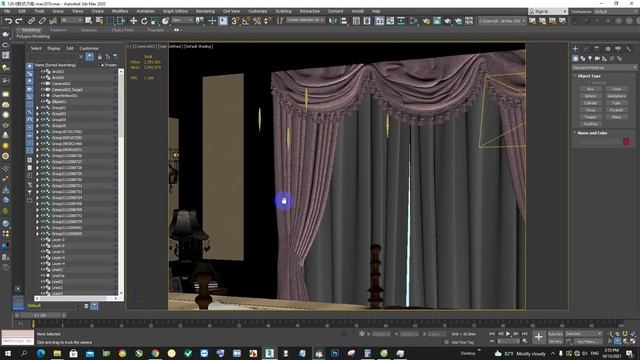640x360 pixels.
Task: Open the Modifiers menu
Action: 120,11
